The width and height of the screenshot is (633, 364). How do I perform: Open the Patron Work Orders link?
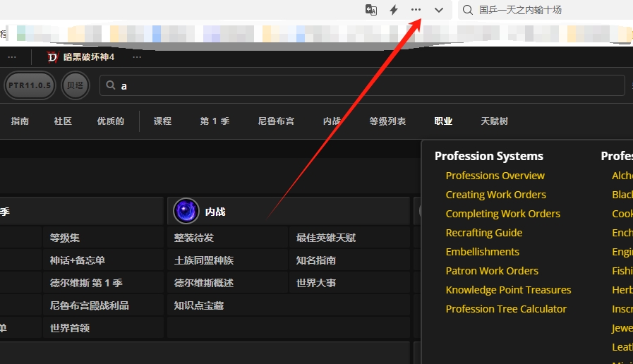coord(492,270)
